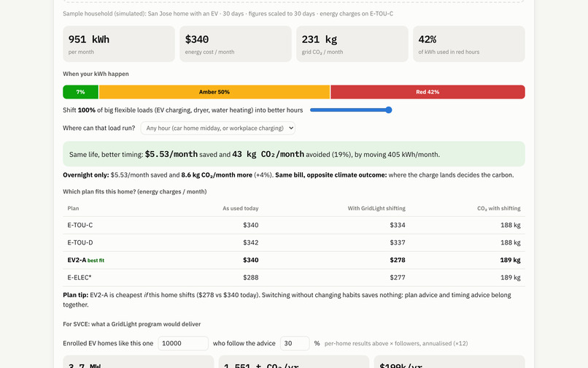Click the green 7% usage bar segment

(81, 92)
